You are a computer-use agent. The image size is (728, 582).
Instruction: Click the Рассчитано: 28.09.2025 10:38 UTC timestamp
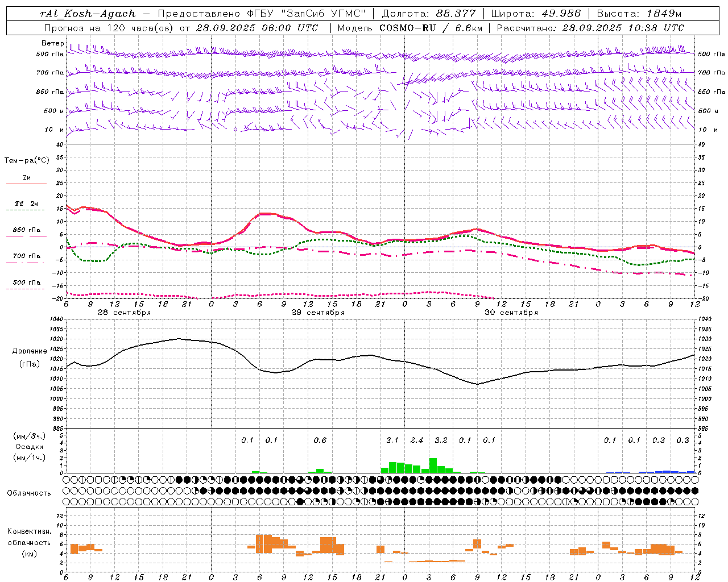coord(590,28)
